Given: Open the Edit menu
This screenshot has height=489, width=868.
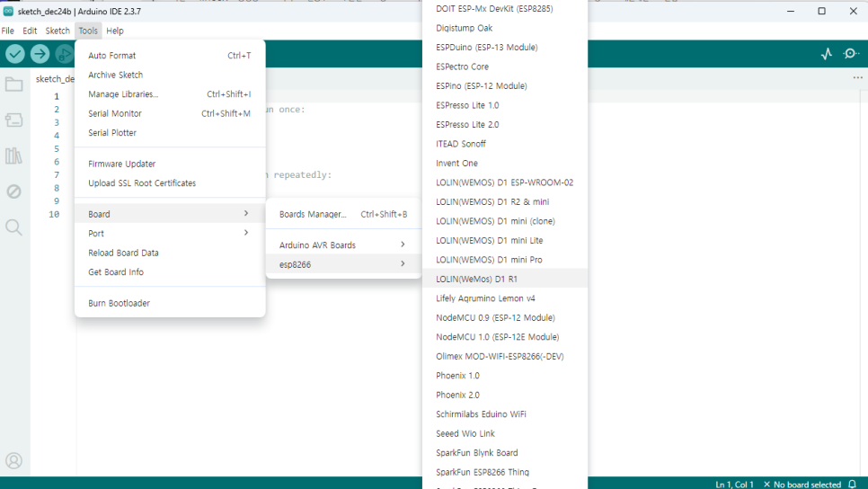Looking at the screenshot, I should (x=30, y=31).
